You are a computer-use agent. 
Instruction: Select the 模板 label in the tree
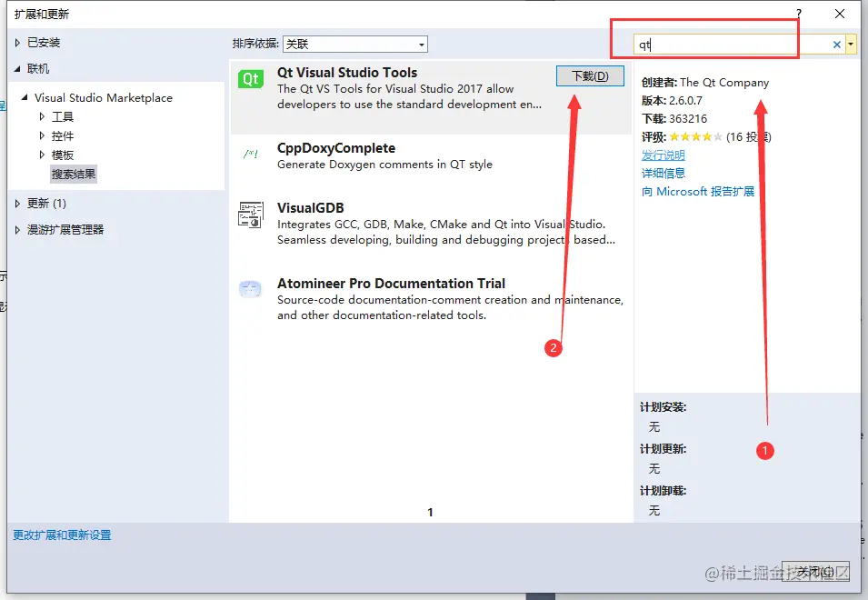(63, 155)
